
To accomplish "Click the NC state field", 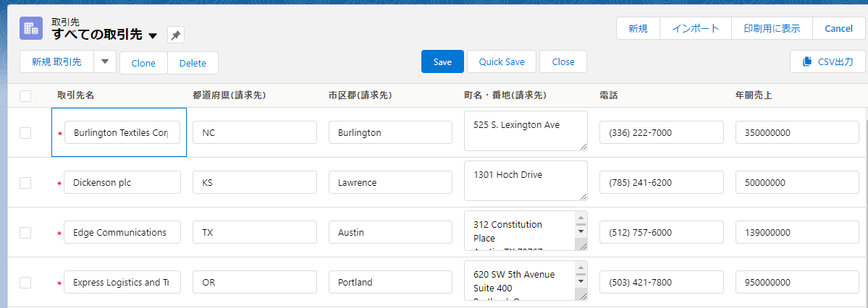I will pos(255,133).
